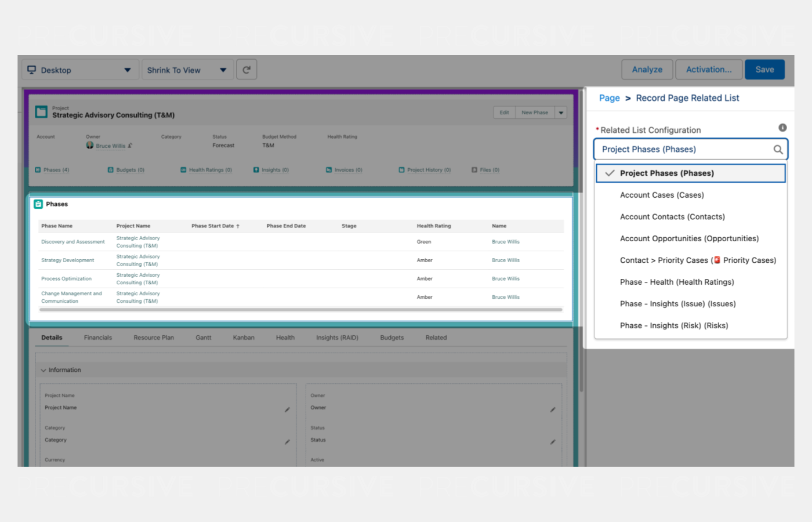Click the Insights quick link icon
Viewport: 812px width, 522px height.
click(x=256, y=170)
